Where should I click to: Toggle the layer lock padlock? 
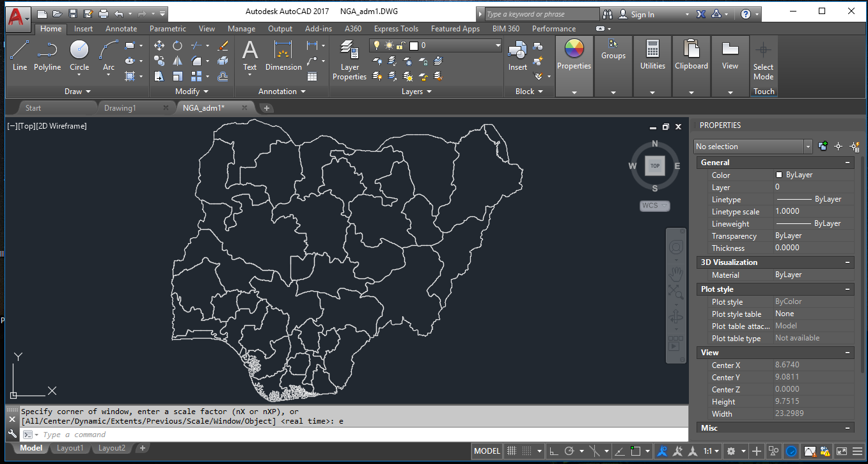(400, 45)
